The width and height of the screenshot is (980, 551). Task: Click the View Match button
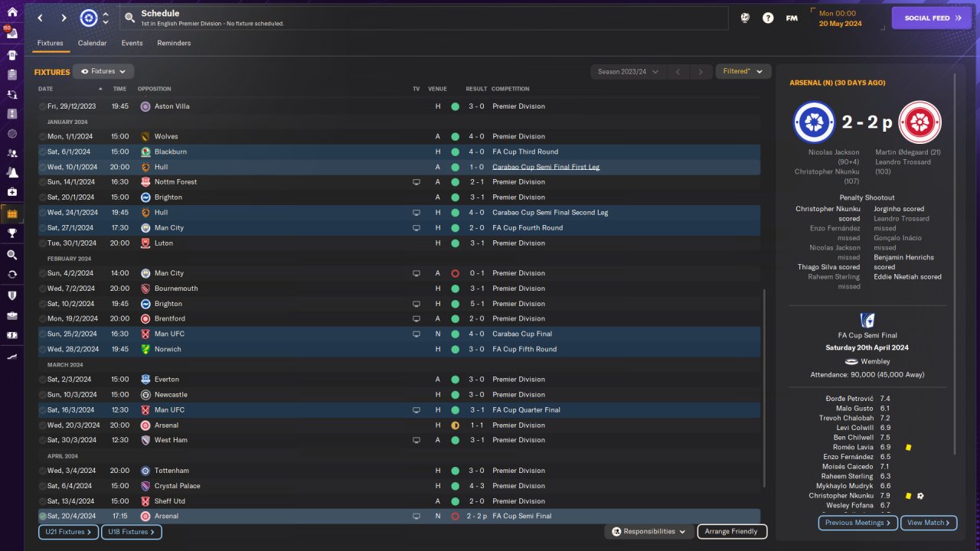929,523
